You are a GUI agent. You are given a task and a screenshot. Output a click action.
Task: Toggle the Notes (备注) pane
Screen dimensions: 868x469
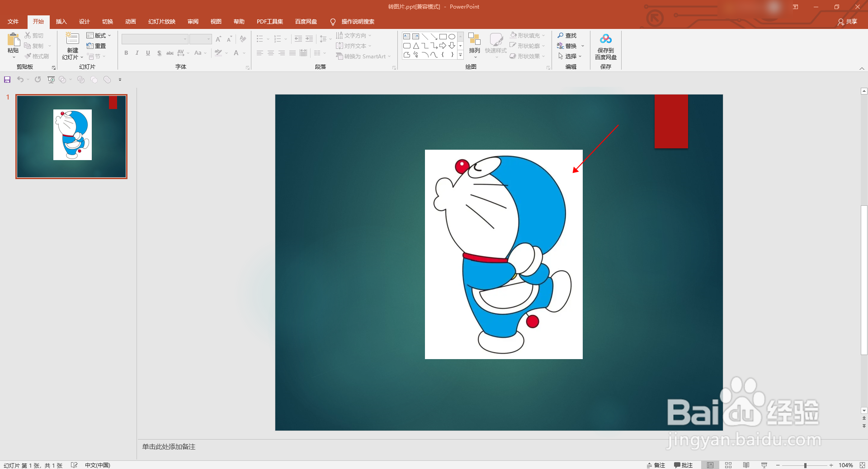pyautogui.click(x=656, y=465)
